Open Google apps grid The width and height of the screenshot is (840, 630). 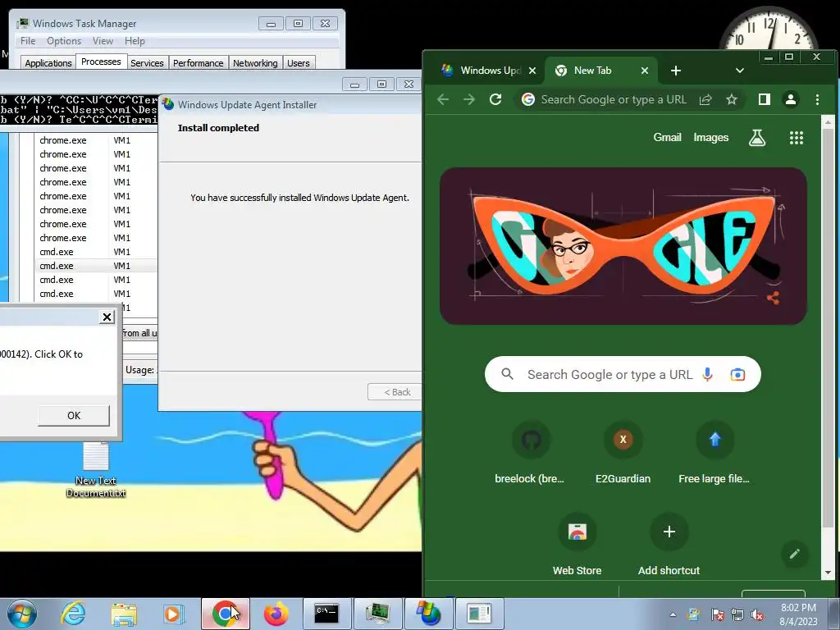click(x=796, y=138)
